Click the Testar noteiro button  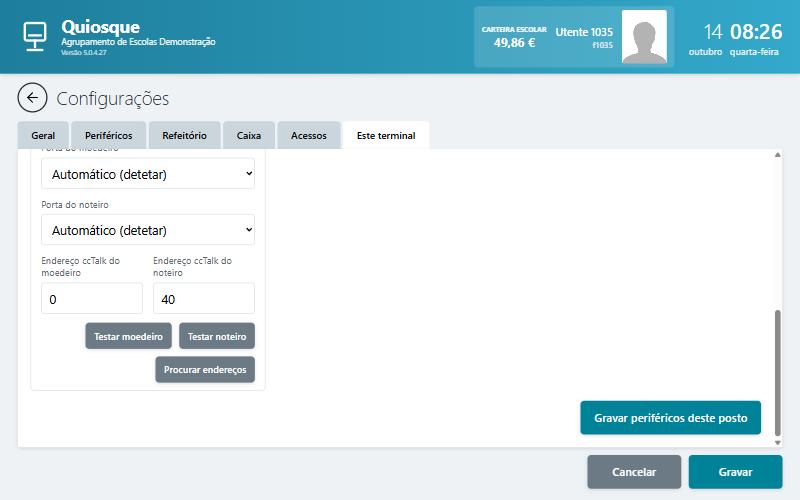[x=217, y=336]
